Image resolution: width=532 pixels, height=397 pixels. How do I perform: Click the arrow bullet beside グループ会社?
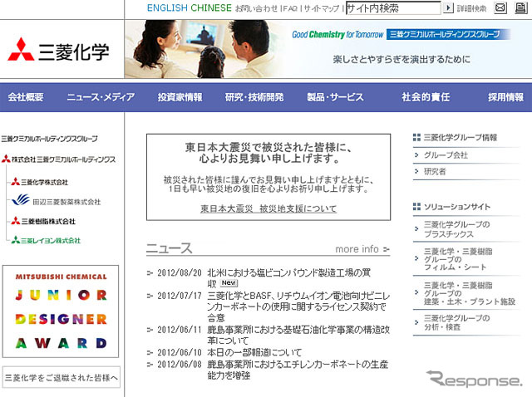416,155
